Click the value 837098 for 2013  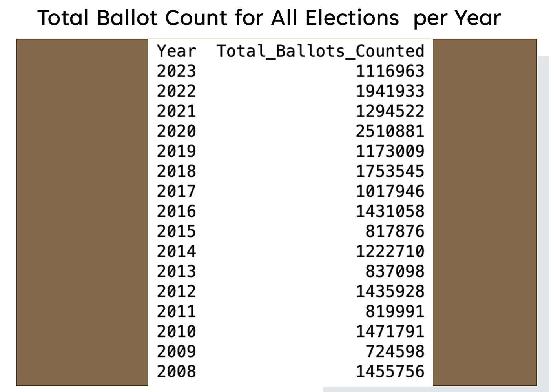point(395,271)
